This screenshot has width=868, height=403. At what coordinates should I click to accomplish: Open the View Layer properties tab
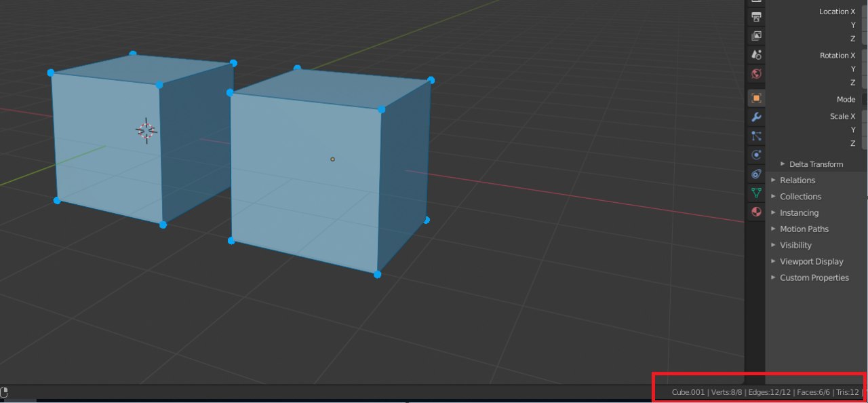(x=757, y=35)
